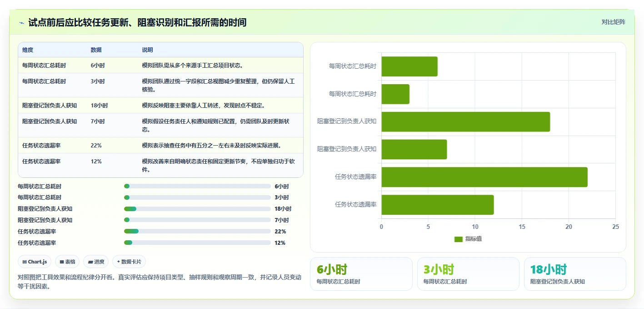Click the 7小时 cell in the table
The height and width of the screenshot is (309, 644).
pos(98,122)
